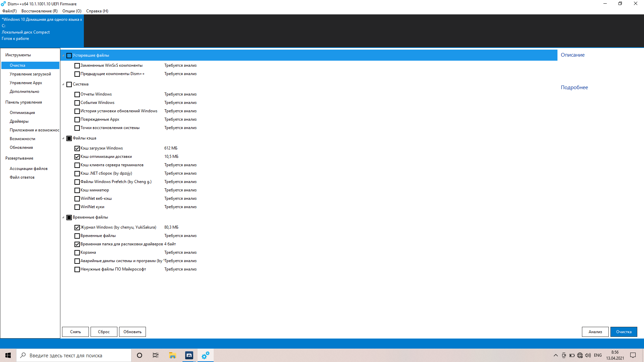Select the Windows 10 system image tile
The width and height of the screenshot is (644, 362).
tap(42, 31)
